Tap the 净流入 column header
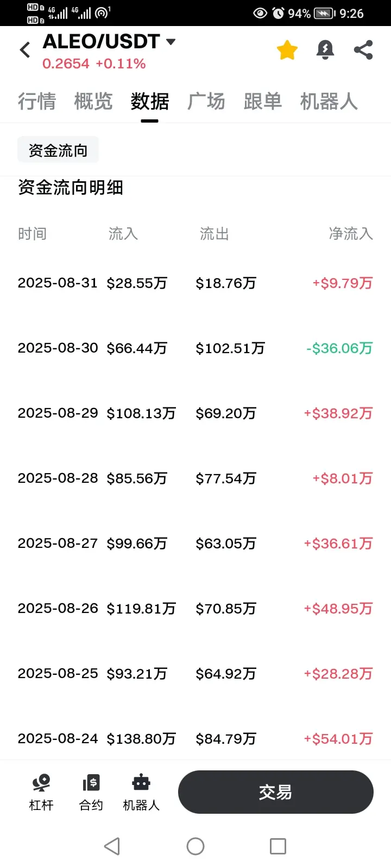Image resolution: width=391 pixels, height=868 pixels. [x=351, y=234]
